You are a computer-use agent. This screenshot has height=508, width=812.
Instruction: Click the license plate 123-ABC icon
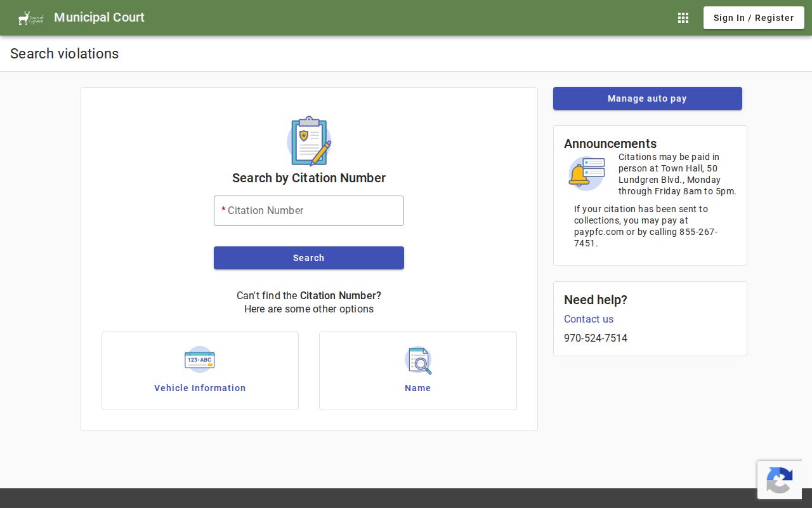(200, 360)
